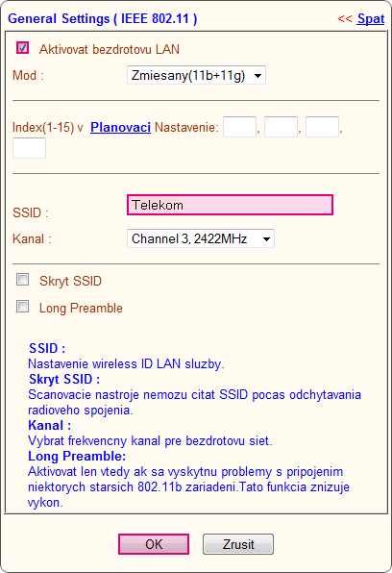Image resolution: width=392 pixels, height=573 pixels.
Task: Click the Long Preamble option label text
Action: 81,308
